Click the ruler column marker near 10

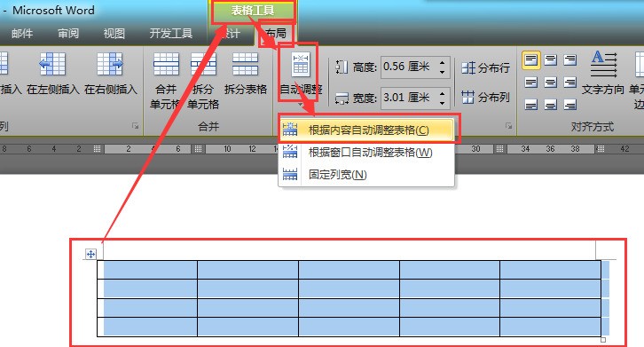pos(198,149)
